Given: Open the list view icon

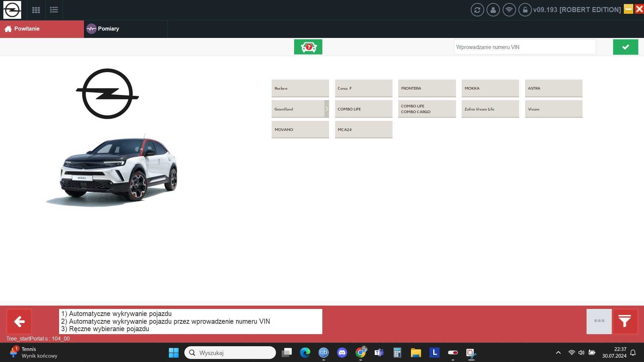Looking at the screenshot, I should (x=54, y=10).
